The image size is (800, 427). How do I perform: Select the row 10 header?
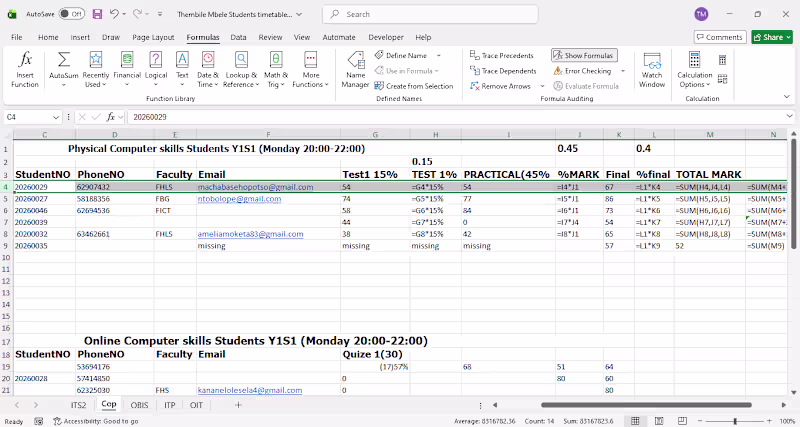pyautogui.click(x=6, y=258)
